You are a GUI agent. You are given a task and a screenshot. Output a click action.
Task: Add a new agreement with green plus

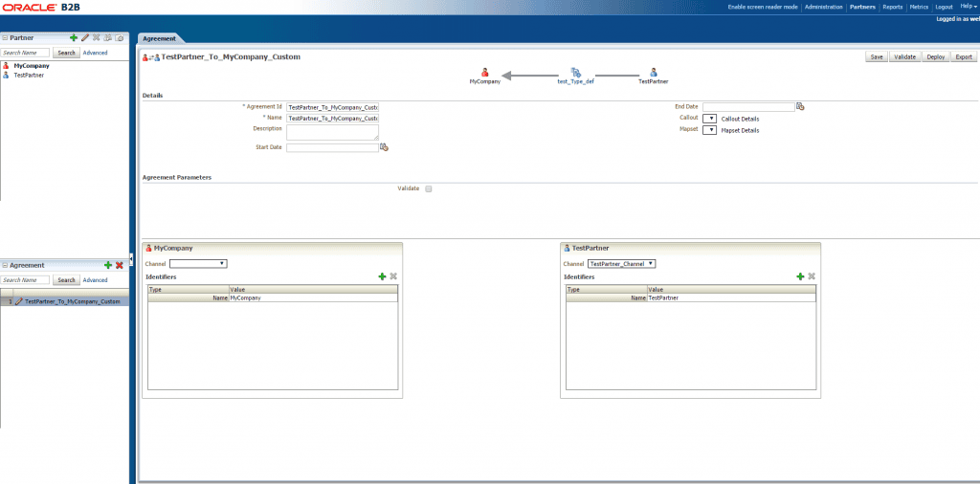(108, 265)
